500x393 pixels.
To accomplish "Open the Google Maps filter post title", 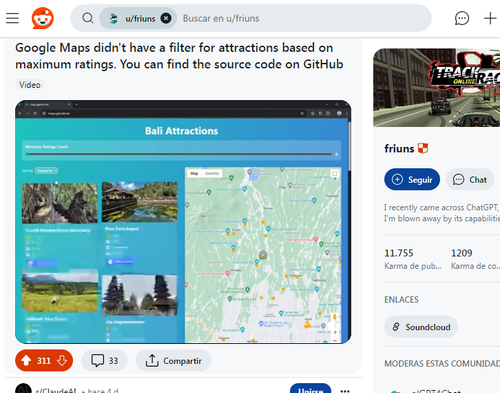I will click(x=179, y=56).
